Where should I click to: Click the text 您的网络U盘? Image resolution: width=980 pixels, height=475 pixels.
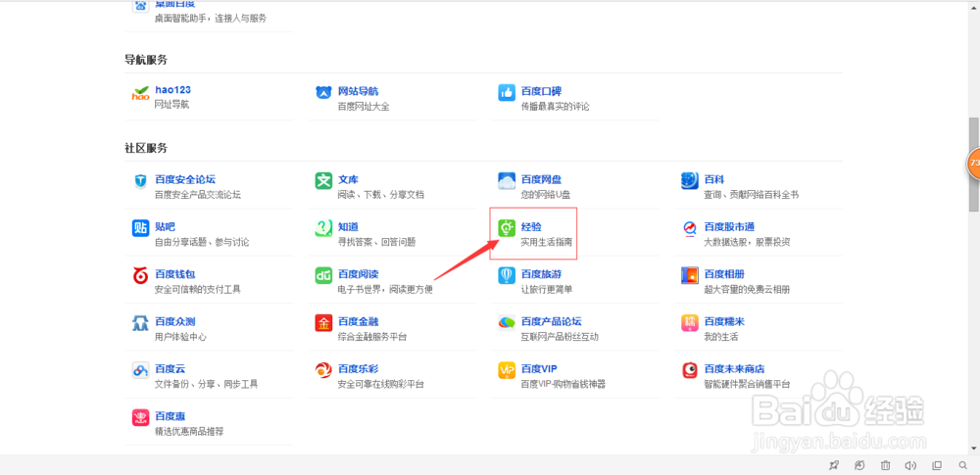[546, 194]
